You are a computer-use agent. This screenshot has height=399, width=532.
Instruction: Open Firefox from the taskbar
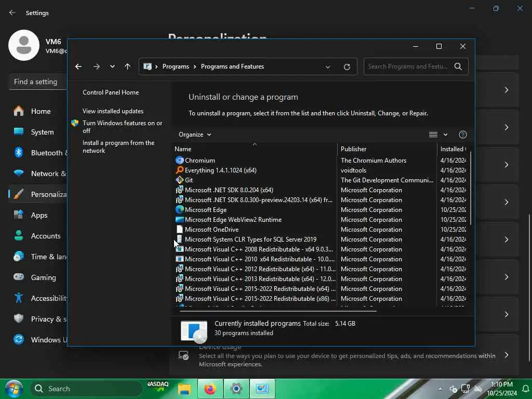[210, 389]
